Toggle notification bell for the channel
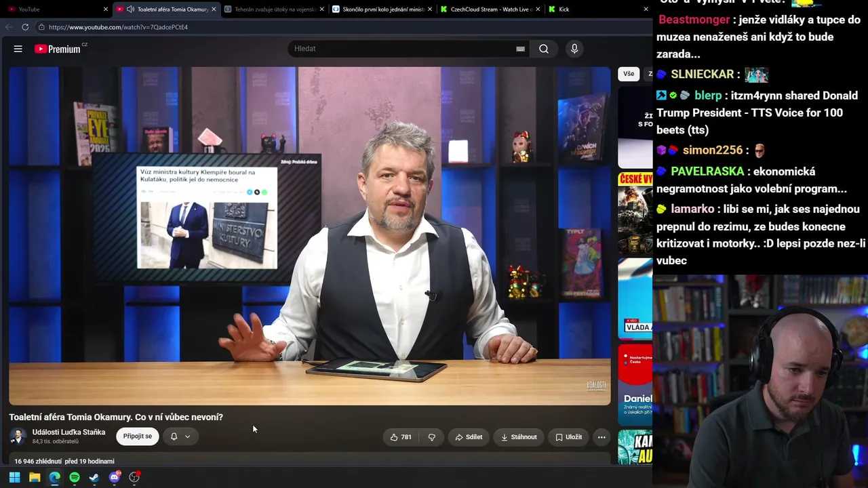The height and width of the screenshot is (488, 868). tap(174, 436)
